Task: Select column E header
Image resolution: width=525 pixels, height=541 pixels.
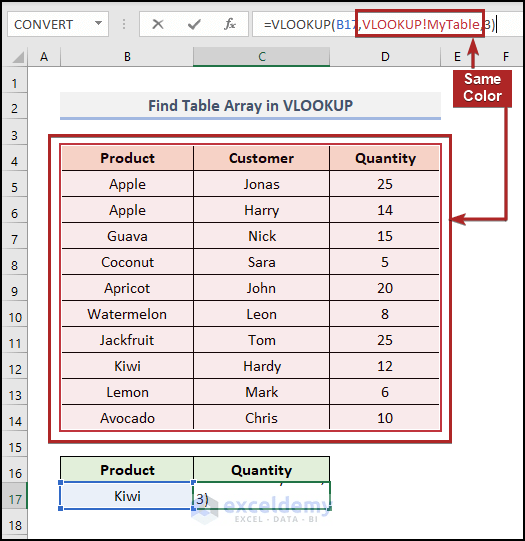Action: click(x=457, y=57)
